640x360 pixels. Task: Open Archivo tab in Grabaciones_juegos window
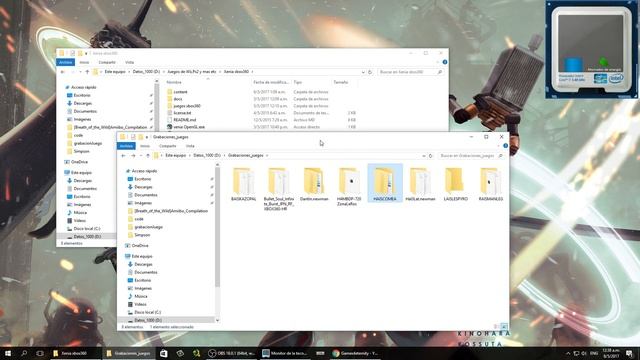126,146
